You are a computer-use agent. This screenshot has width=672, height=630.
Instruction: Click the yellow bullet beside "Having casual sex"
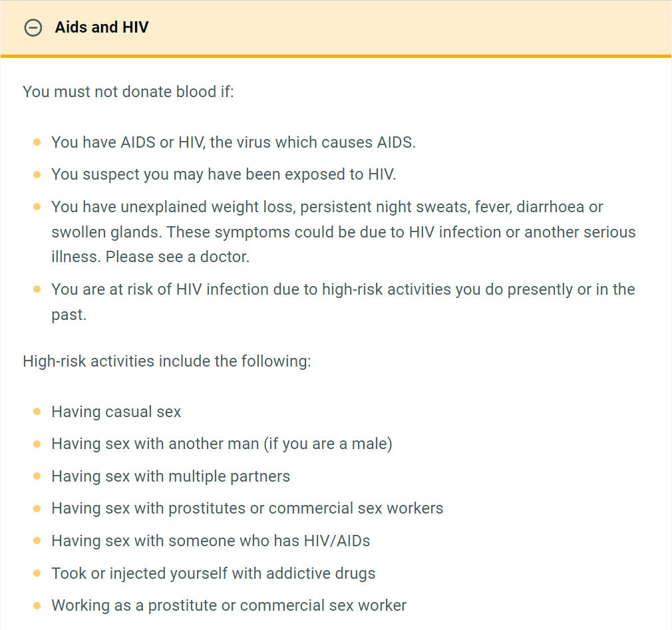click(37, 412)
